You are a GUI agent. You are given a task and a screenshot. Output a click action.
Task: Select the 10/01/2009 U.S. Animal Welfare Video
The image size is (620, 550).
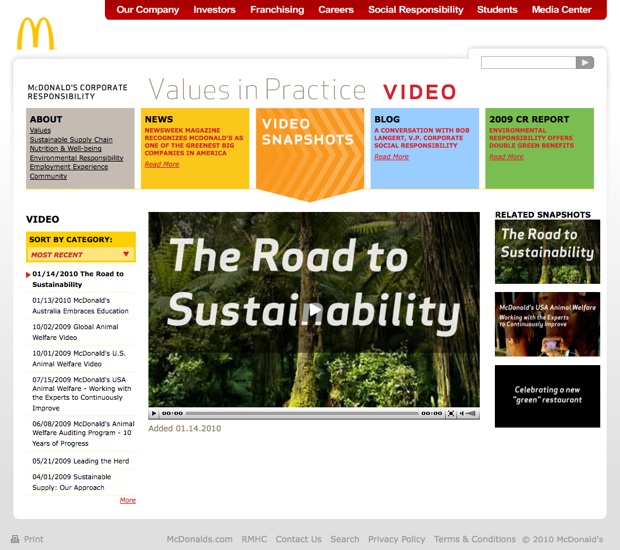[x=79, y=359]
